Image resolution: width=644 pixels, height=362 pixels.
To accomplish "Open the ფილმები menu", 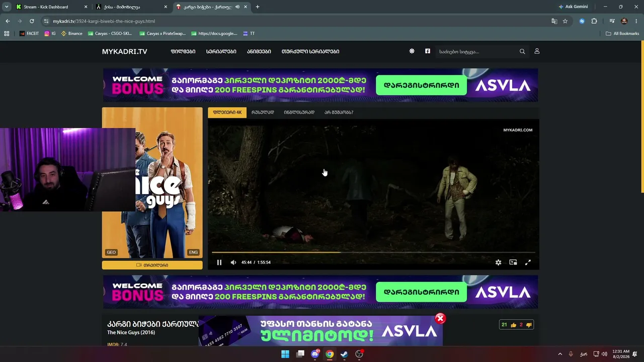I will point(183,52).
